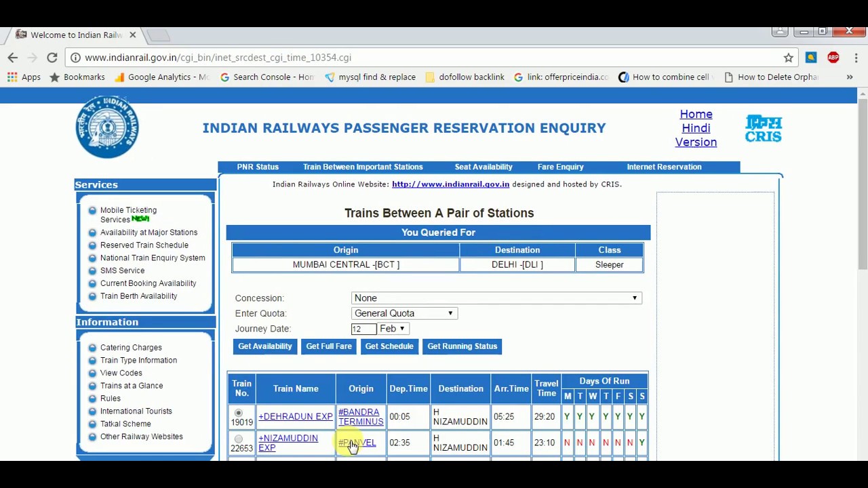Open View Codes link

coord(121,373)
